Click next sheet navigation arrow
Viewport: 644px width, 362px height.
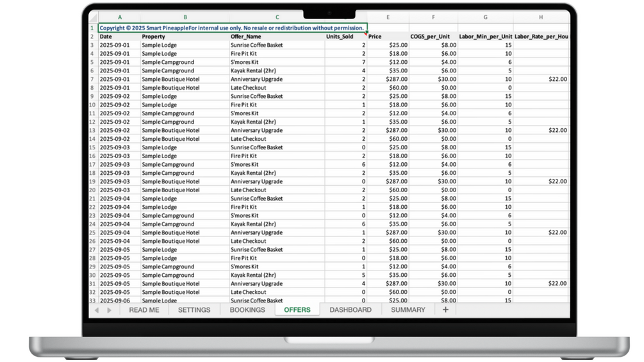coord(109,310)
